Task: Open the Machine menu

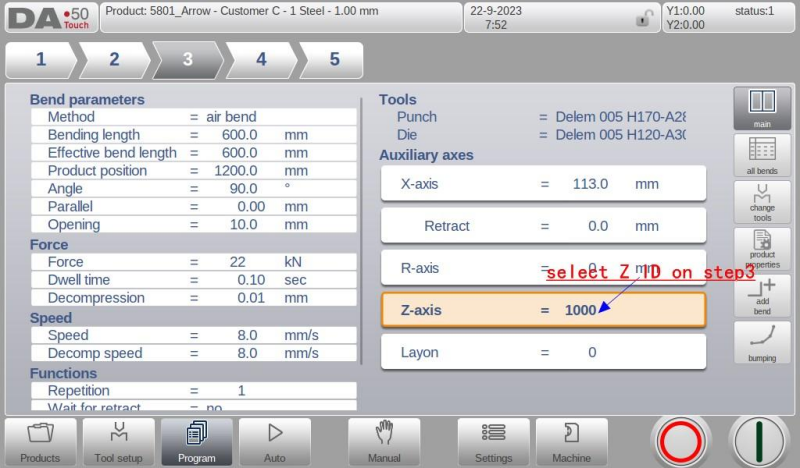Action: tap(571, 441)
